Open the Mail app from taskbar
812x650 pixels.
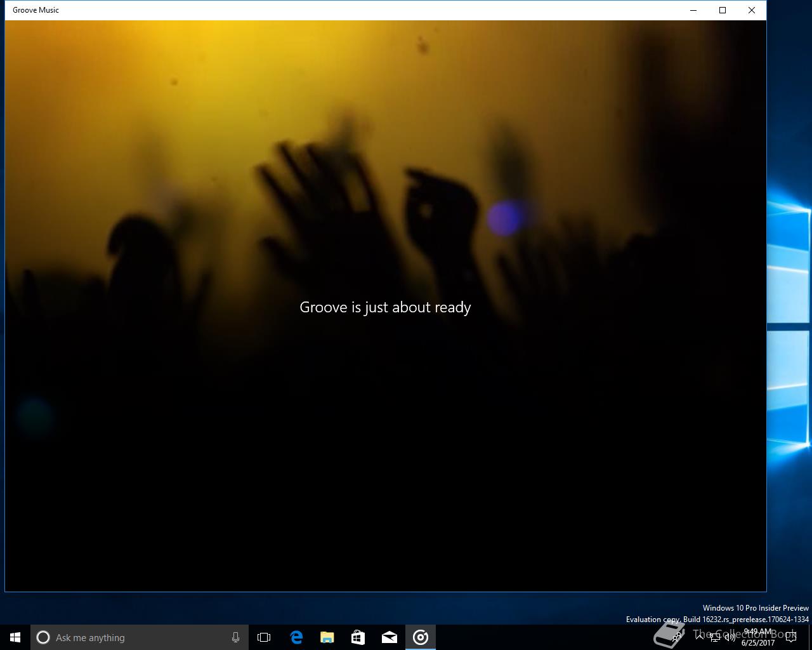point(389,637)
